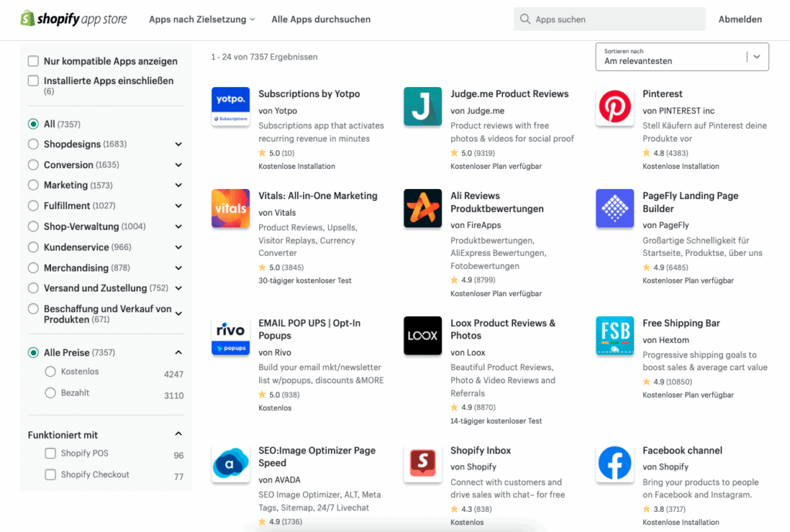Open the AVADA SEO Image Optimizer icon
The height and width of the screenshot is (532, 790).
[x=230, y=463]
